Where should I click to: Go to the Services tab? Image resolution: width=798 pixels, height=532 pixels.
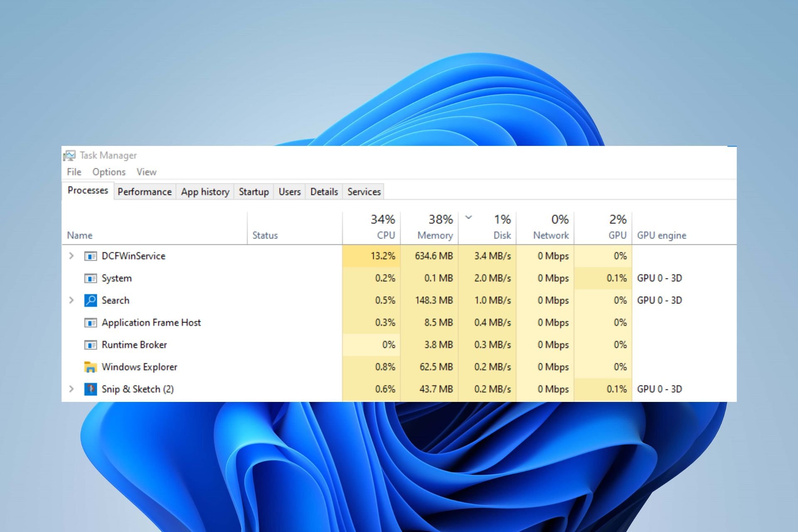(364, 192)
